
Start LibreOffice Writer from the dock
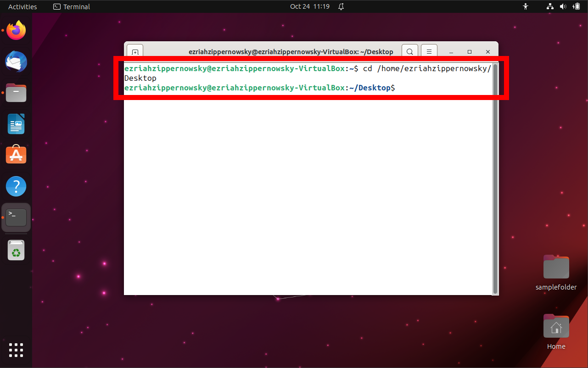[x=16, y=124]
